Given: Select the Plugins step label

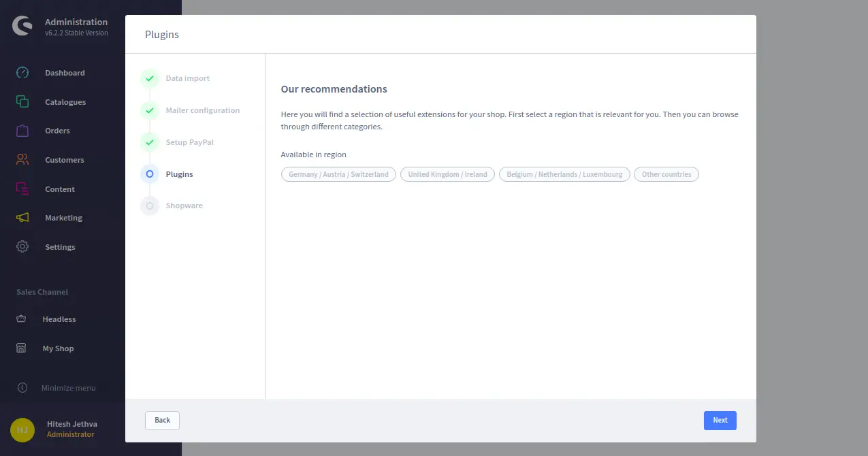Looking at the screenshot, I should coord(180,174).
